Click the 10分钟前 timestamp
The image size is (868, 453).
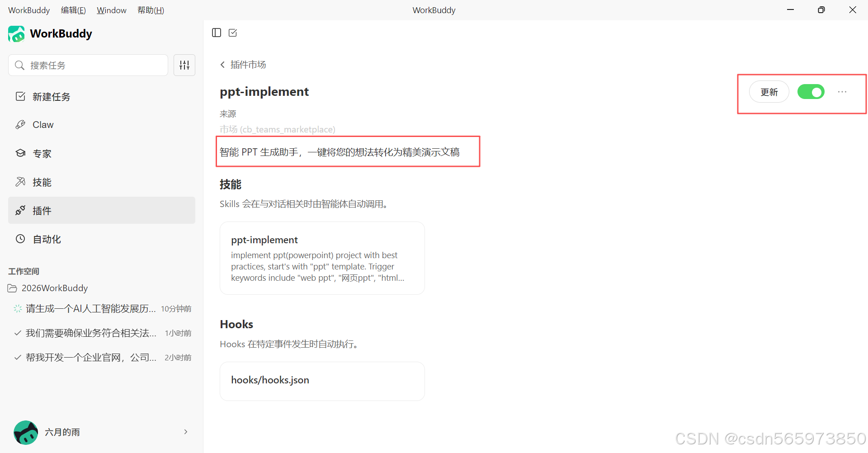click(x=176, y=309)
